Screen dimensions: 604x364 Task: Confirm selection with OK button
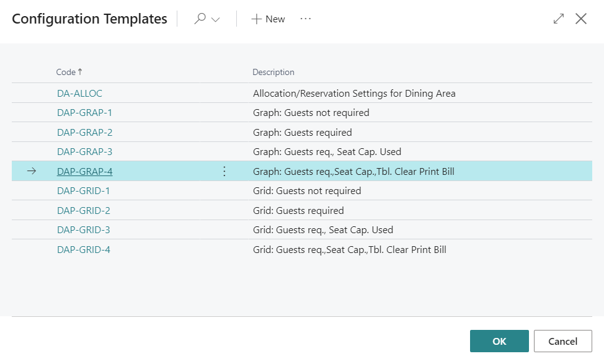coord(499,341)
